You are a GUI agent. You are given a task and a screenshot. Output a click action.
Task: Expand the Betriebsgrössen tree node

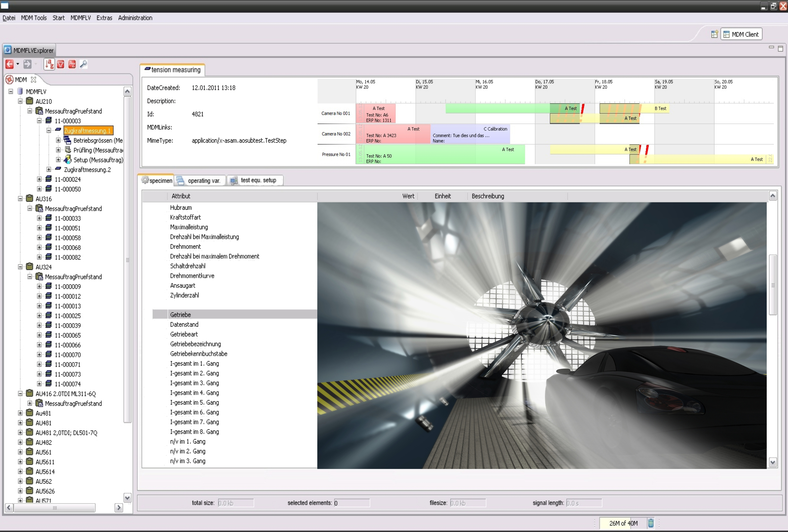click(58, 140)
